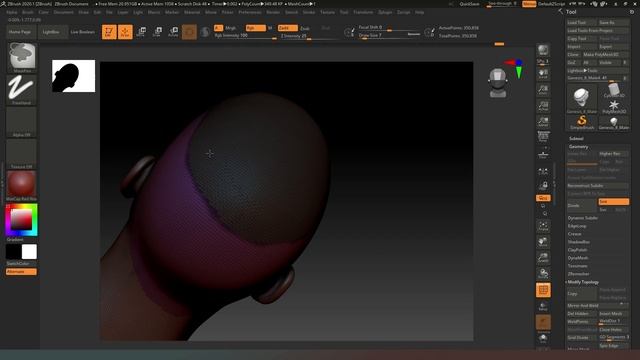Click the Alpha Off slot
Screen dimensions: 640x360
21,122
